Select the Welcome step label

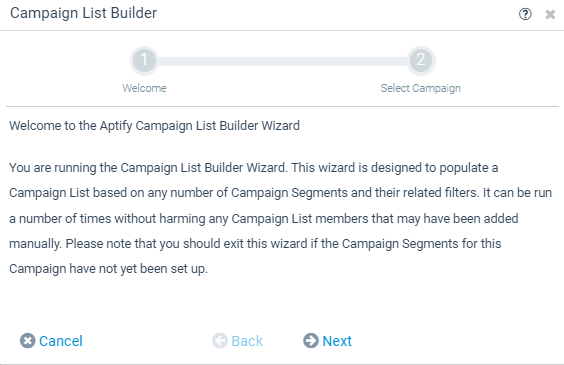coord(144,88)
